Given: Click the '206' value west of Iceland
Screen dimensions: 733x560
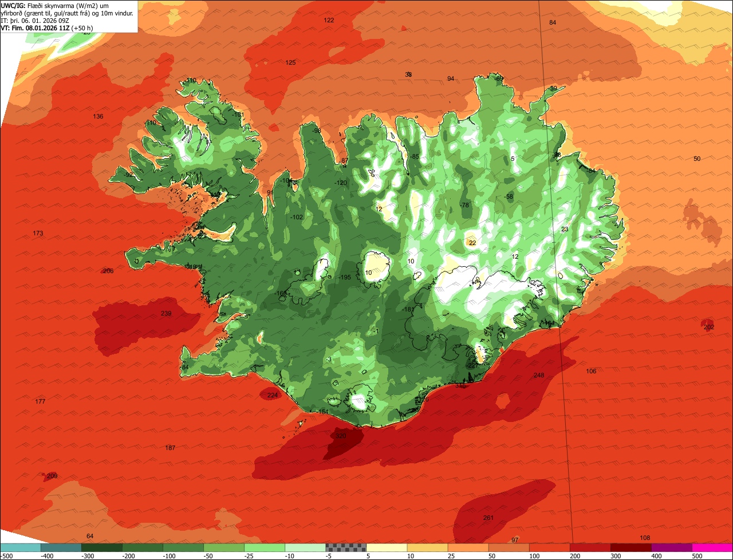Looking at the screenshot, I should pos(108,271).
